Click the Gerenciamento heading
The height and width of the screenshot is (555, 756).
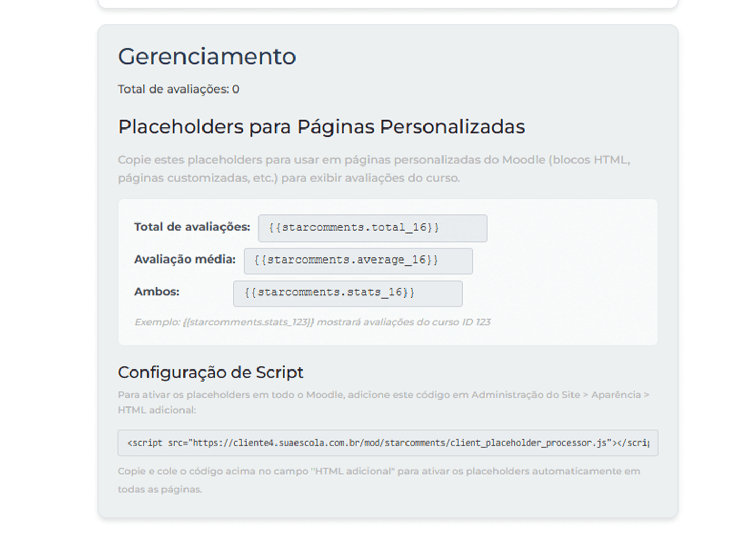207,57
